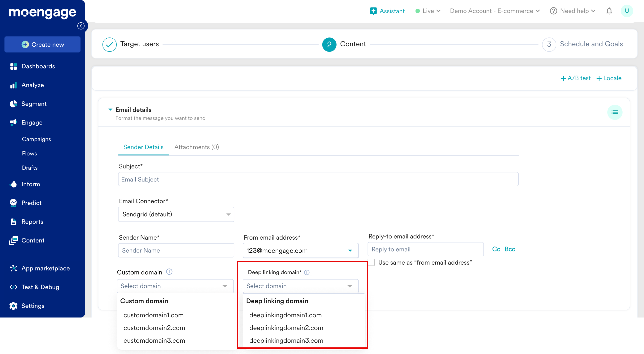Screen dimensions: 644x354
Task: Click the Create new button
Action: [42, 44]
